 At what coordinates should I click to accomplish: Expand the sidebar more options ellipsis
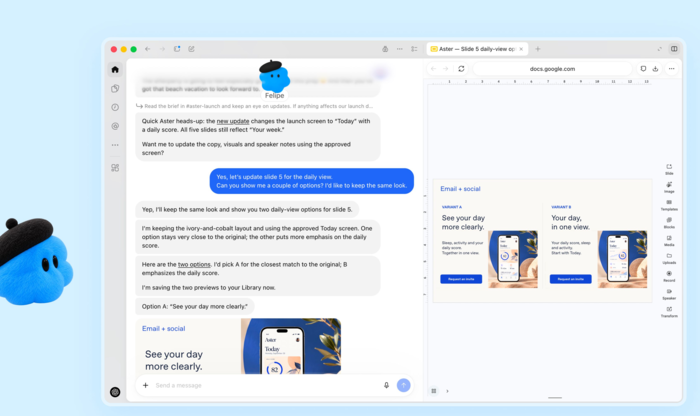pos(115,145)
